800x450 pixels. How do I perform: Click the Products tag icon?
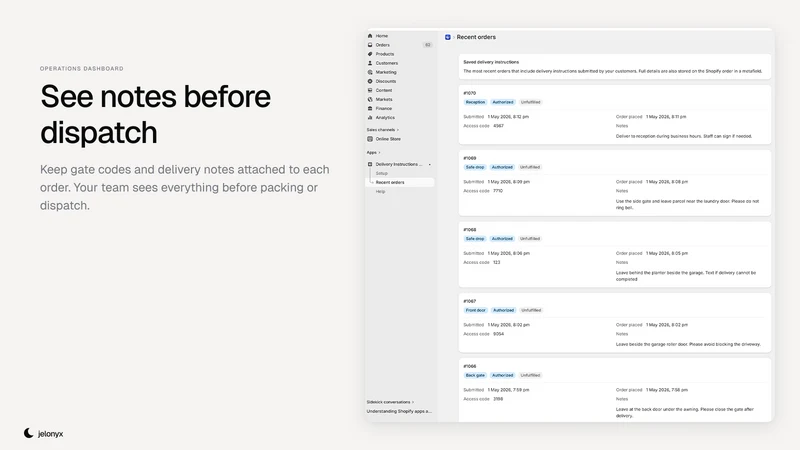tap(370, 54)
